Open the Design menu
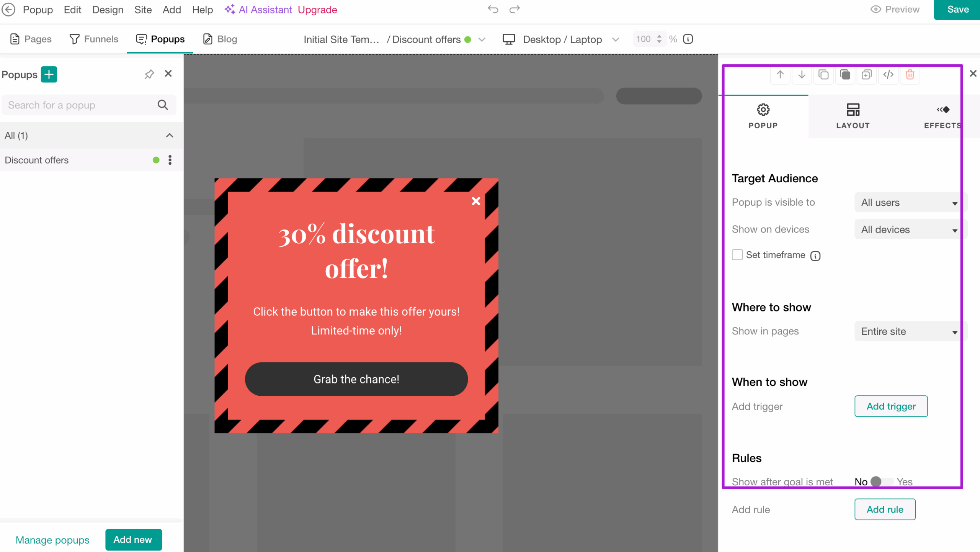Screen dimensions: 980x552 coord(108,10)
